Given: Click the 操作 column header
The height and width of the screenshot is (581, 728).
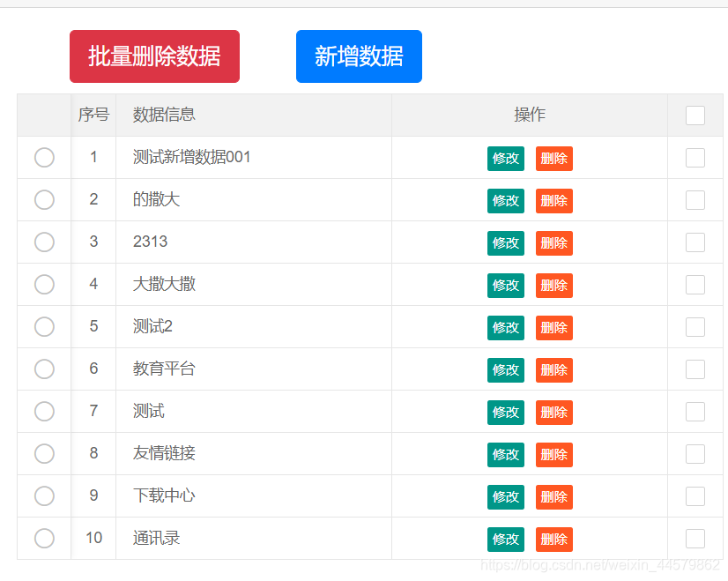Looking at the screenshot, I should point(530,115).
